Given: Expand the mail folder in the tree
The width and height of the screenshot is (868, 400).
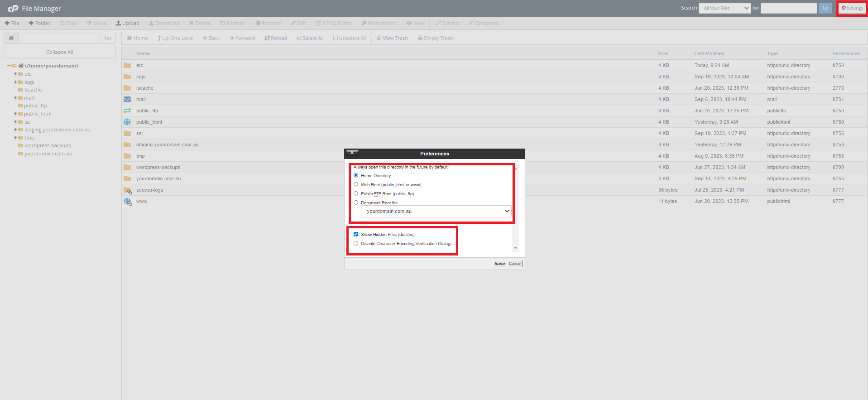Looking at the screenshot, I should point(15,98).
